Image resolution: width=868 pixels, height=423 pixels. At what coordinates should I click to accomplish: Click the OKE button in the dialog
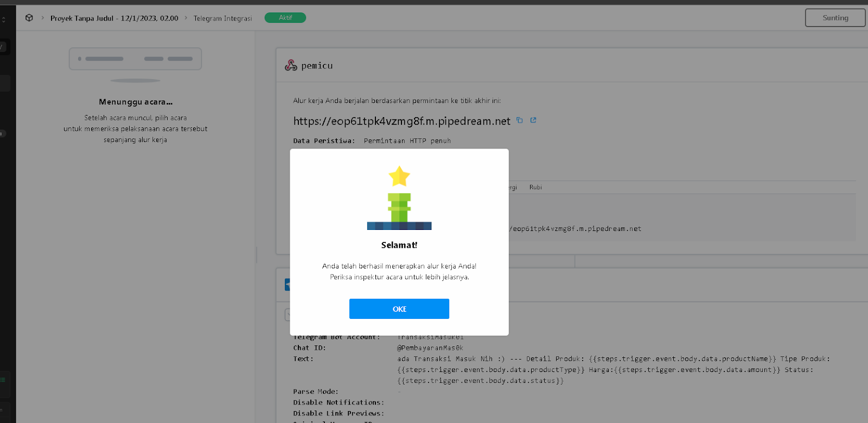coord(399,309)
